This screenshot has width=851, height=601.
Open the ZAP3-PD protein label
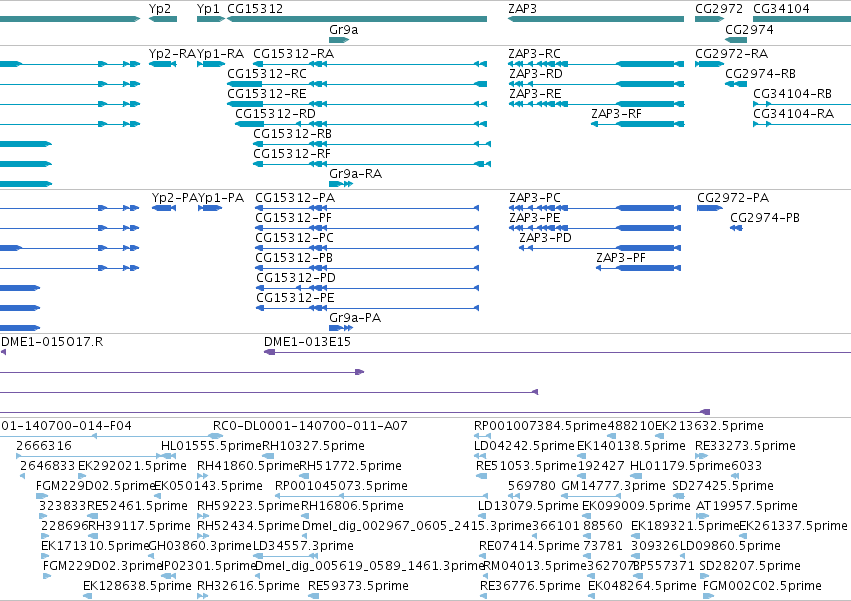pyautogui.click(x=545, y=238)
